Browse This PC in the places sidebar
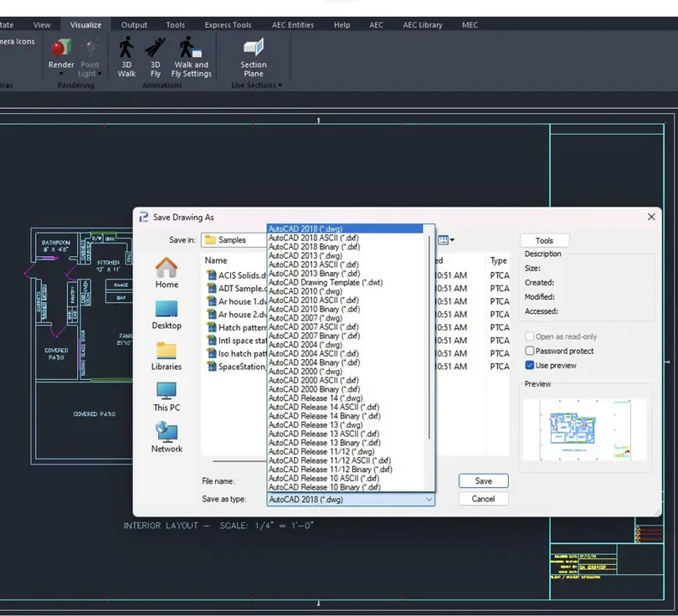The height and width of the screenshot is (616, 678). click(167, 397)
